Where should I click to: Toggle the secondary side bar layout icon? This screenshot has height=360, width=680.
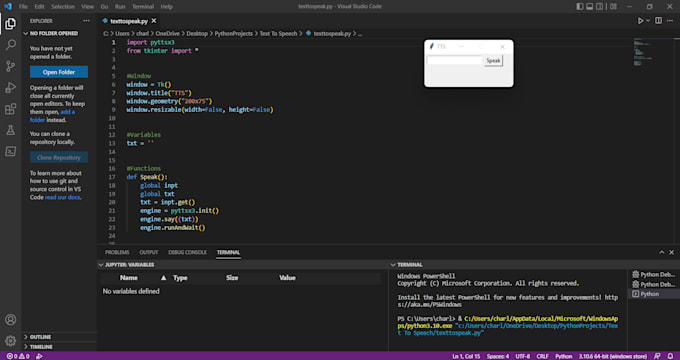[x=600, y=7]
